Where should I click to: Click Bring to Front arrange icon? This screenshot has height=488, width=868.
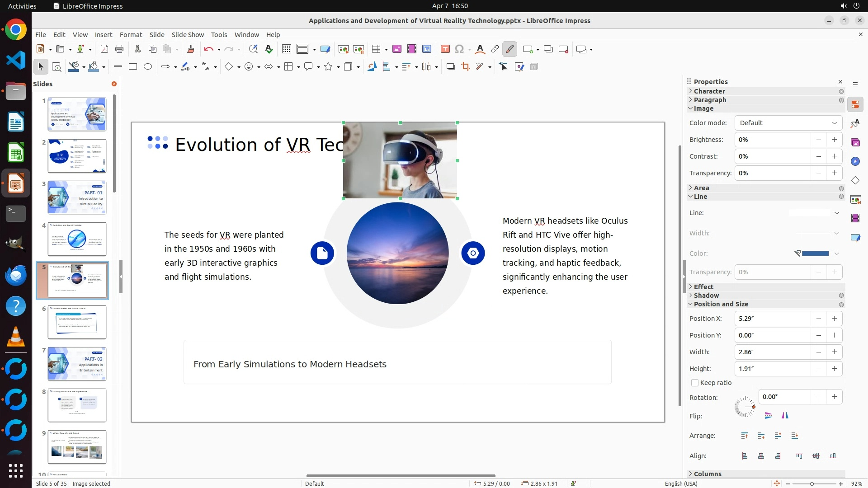(745, 436)
